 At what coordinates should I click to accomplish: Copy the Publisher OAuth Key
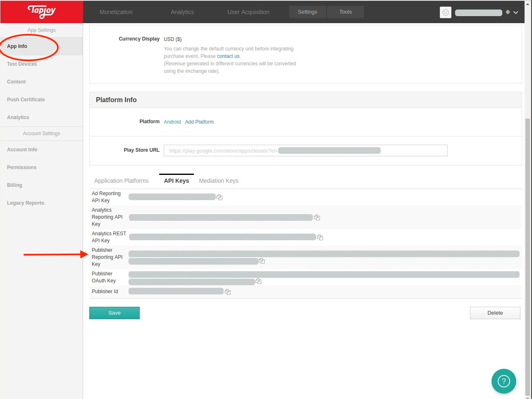[258, 281]
